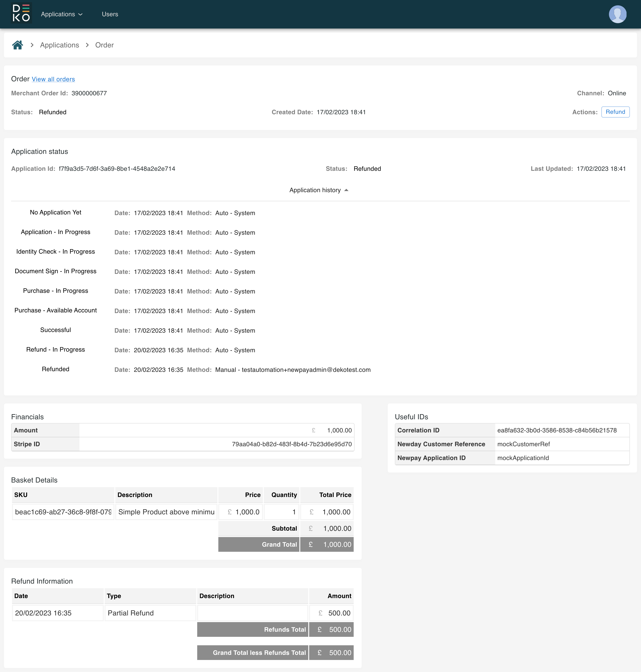Viewport: 641px width, 672px height.
Task: Open the user avatar profile icon
Action: click(x=617, y=14)
